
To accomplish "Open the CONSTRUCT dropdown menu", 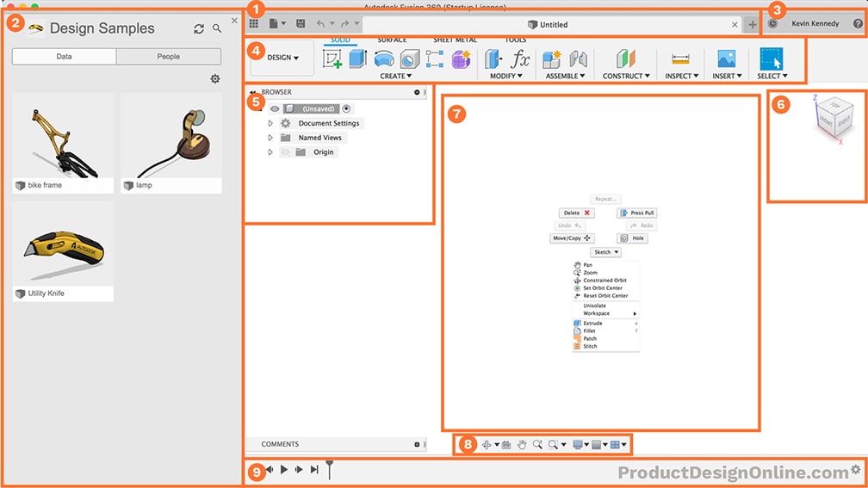I will click(626, 76).
